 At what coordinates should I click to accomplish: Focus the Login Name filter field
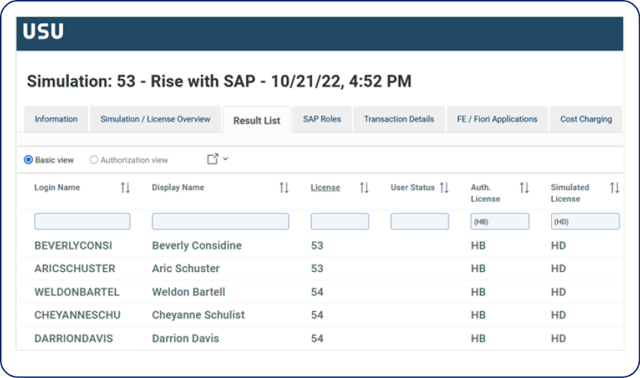point(82,221)
